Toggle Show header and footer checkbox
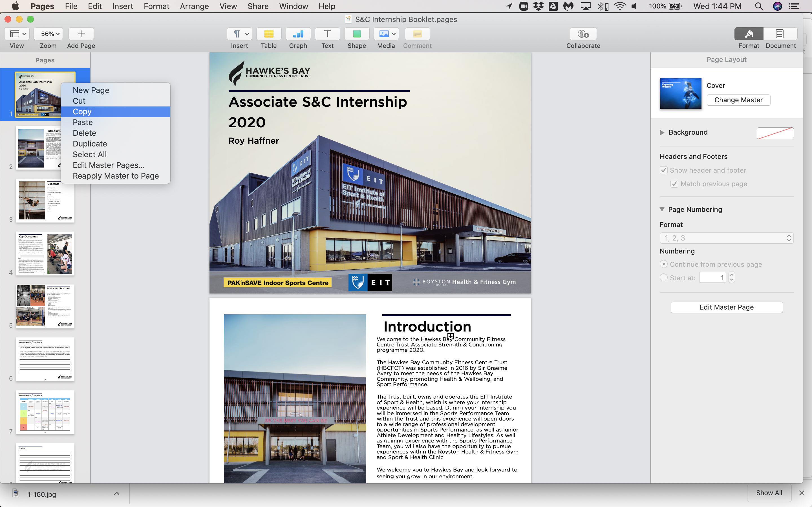 pos(663,170)
